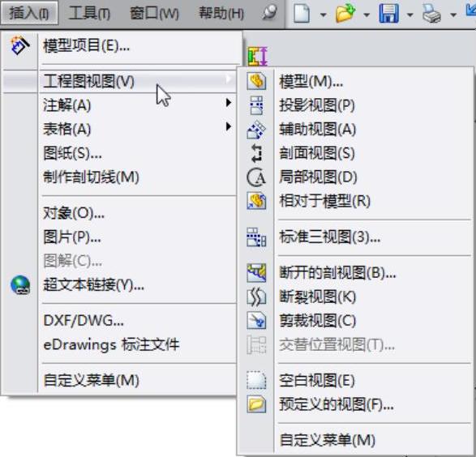Click the Print icon in toolbar
Screen dimensions: 476x457
pos(431,14)
